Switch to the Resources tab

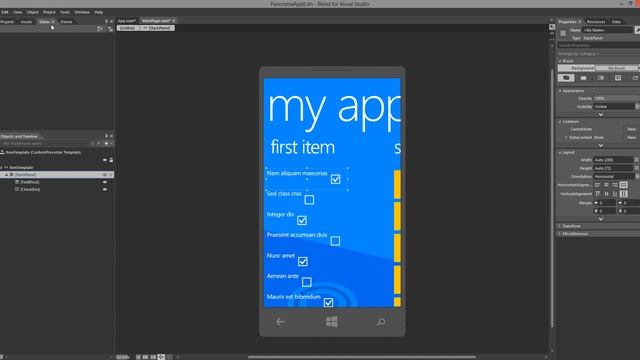pos(596,22)
